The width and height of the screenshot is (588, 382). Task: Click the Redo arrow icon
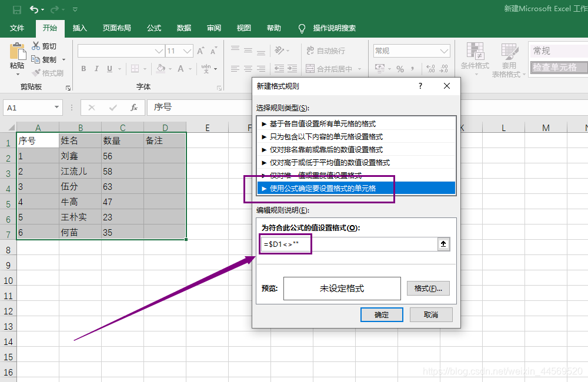pos(55,9)
